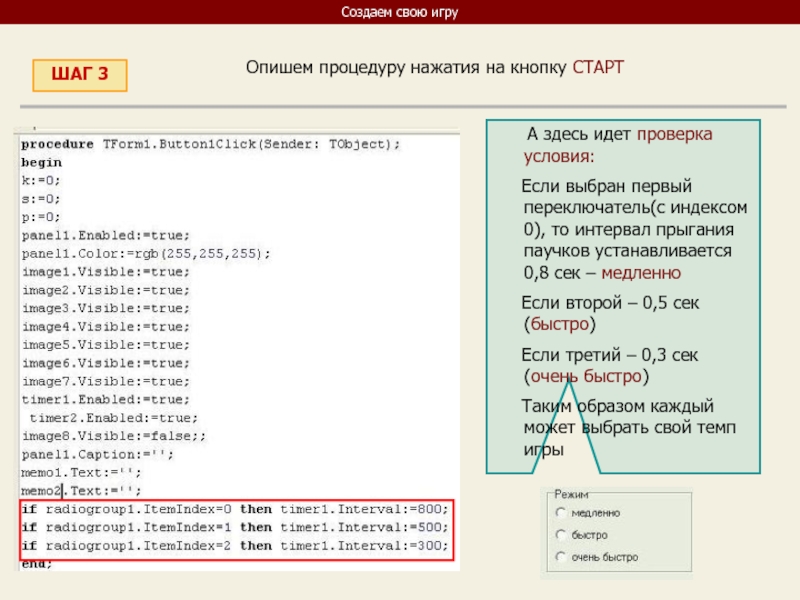Click code line 'image6.Visible:=true;'
This screenshot has width=800, height=600.
(x=106, y=363)
